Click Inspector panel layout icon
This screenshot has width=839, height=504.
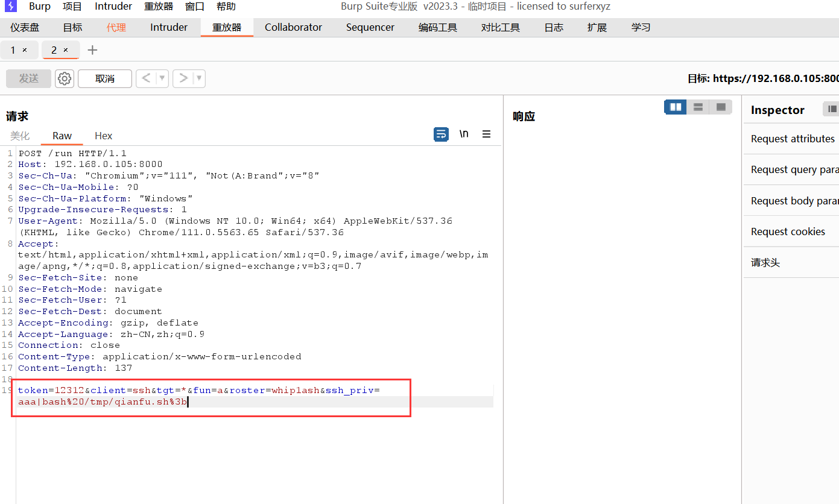pos(832,109)
